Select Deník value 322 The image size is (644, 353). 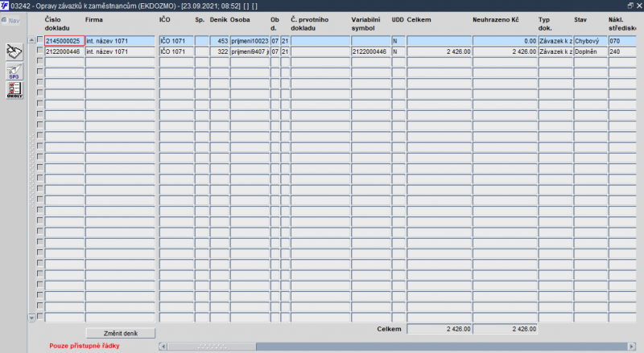[x=219, y=51]
